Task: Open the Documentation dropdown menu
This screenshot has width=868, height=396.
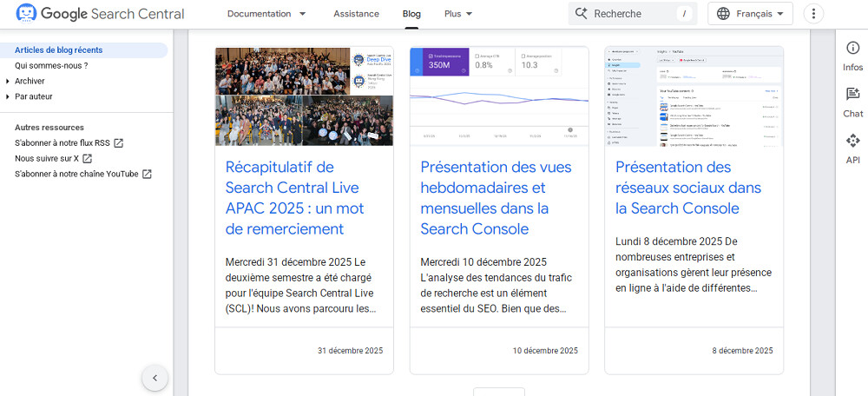Action: point(266,14)
